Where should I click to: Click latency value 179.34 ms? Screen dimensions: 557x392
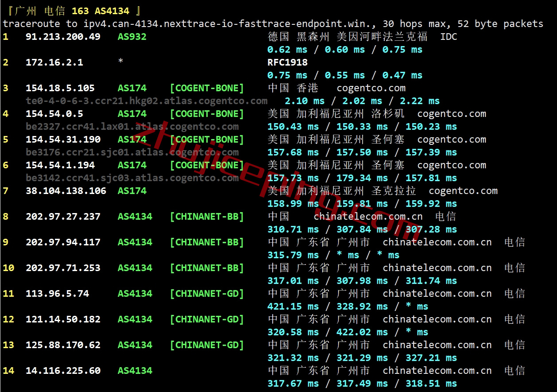[362, 178]
